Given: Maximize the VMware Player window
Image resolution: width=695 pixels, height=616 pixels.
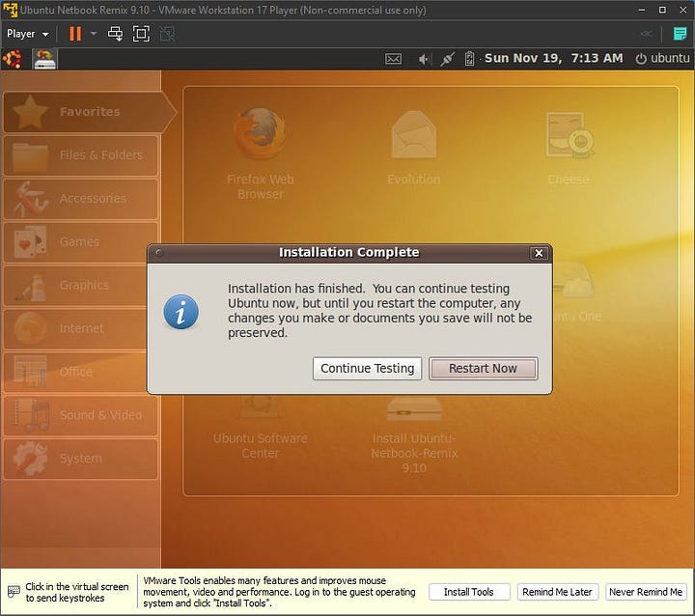Looking at the screenshot, I should [662, 10].
